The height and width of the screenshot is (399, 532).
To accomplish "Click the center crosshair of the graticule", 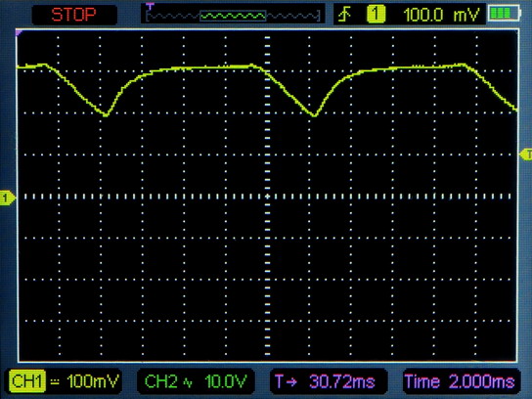I will click(267, 197).
